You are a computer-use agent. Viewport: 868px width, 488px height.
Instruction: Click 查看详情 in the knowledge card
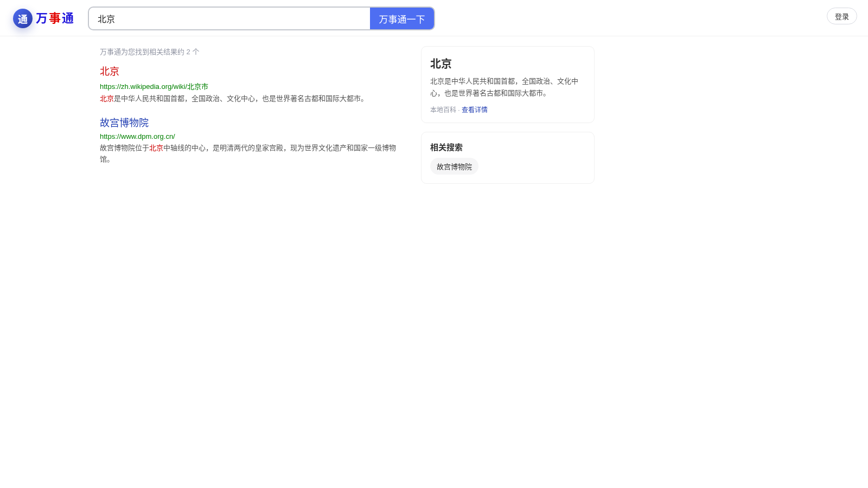coord(475,110)
